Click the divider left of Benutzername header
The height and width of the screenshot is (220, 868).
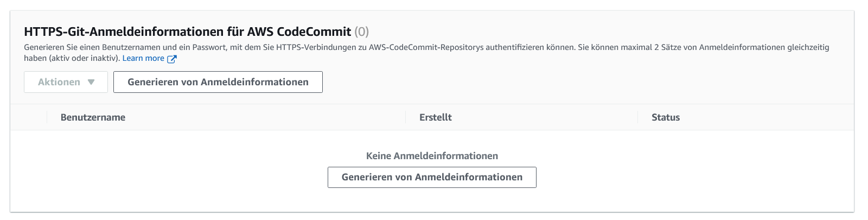(47, 117)
